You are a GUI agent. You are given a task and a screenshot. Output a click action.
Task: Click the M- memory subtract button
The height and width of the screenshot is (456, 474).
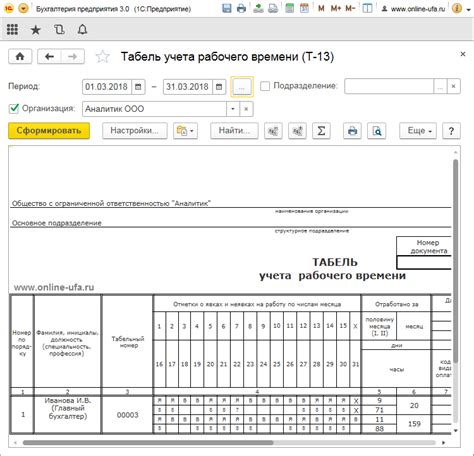pos(350,9)
